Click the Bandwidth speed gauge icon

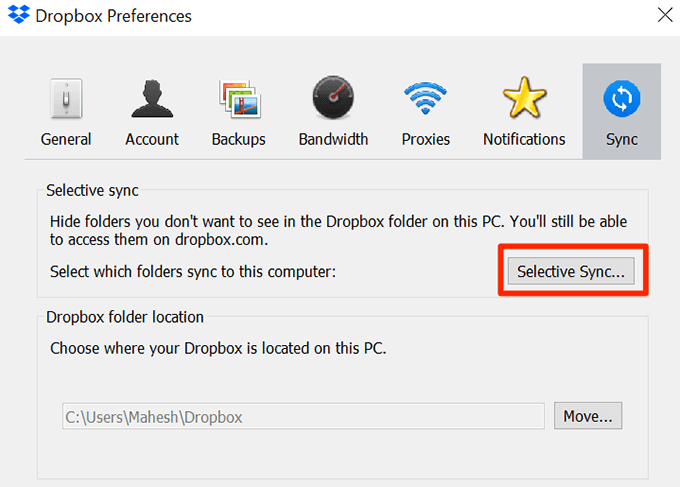[333, 100]
